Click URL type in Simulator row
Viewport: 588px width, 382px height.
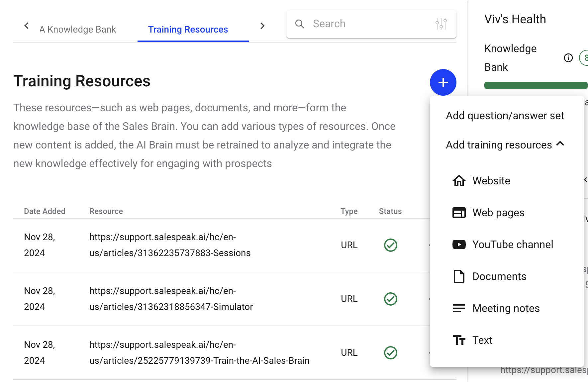click(349, 299)
